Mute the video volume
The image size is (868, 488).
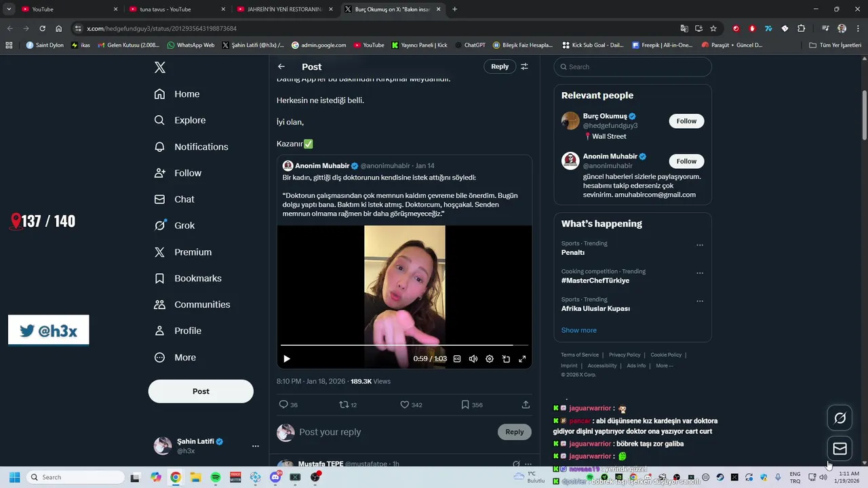click(473, 359)
